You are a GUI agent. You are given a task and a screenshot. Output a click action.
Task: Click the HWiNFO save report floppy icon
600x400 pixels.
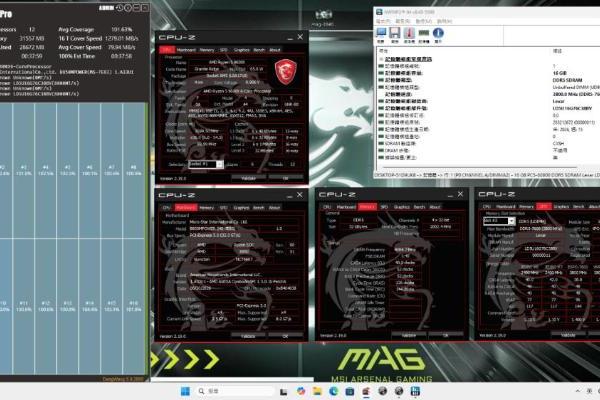point(395,33)
